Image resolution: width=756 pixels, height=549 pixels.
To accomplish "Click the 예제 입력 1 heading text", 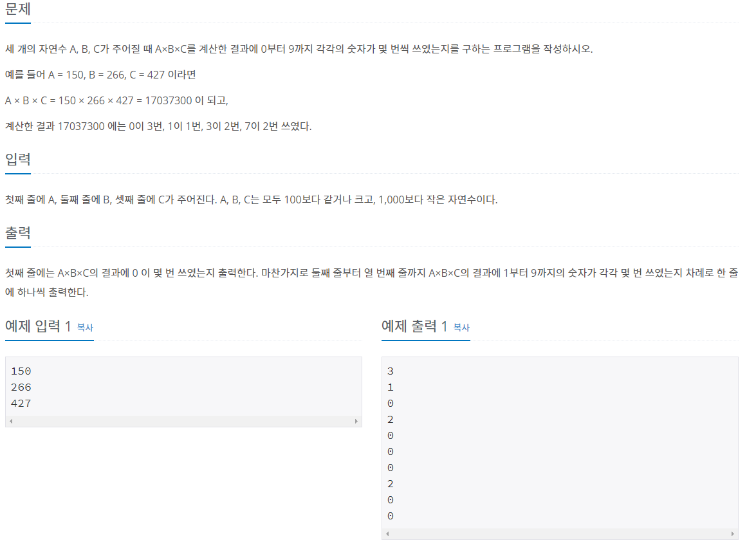I will point(38,326).
